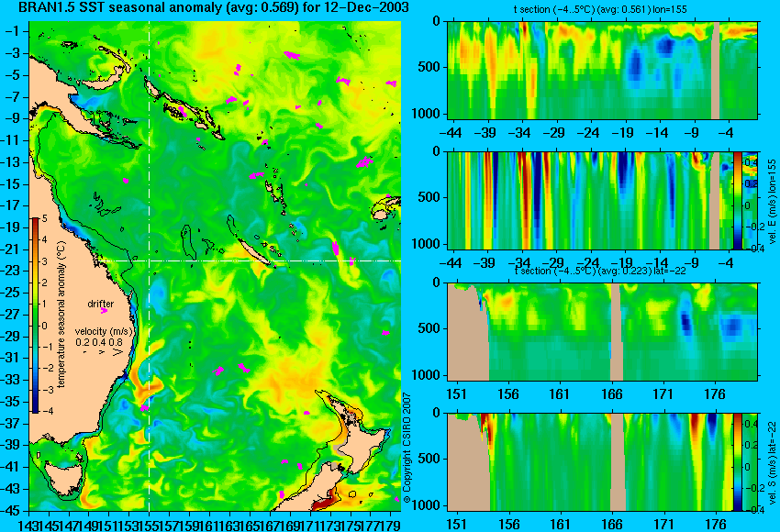Click the 'vel. S (m/s) lat=-22' vertical label
Screen dimensions: 780x532
(772, 462)
